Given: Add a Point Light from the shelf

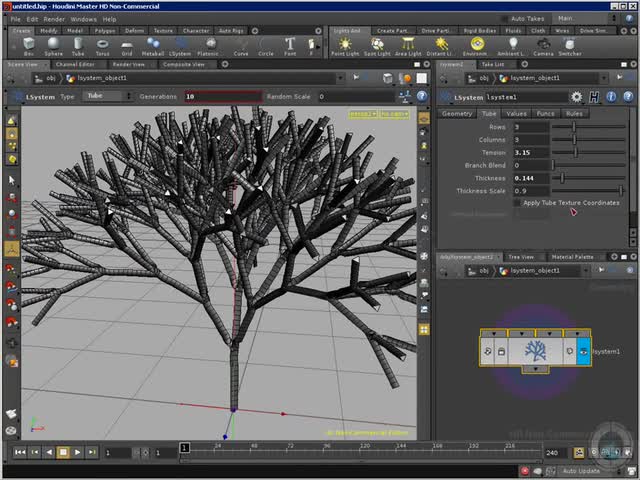Looking at the screenshot, I should click(345, 46).
